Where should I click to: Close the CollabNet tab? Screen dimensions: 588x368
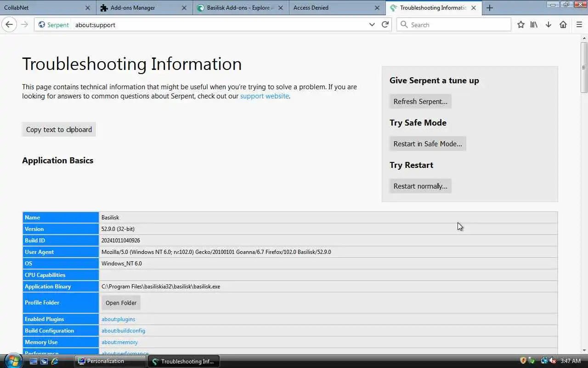88,8
